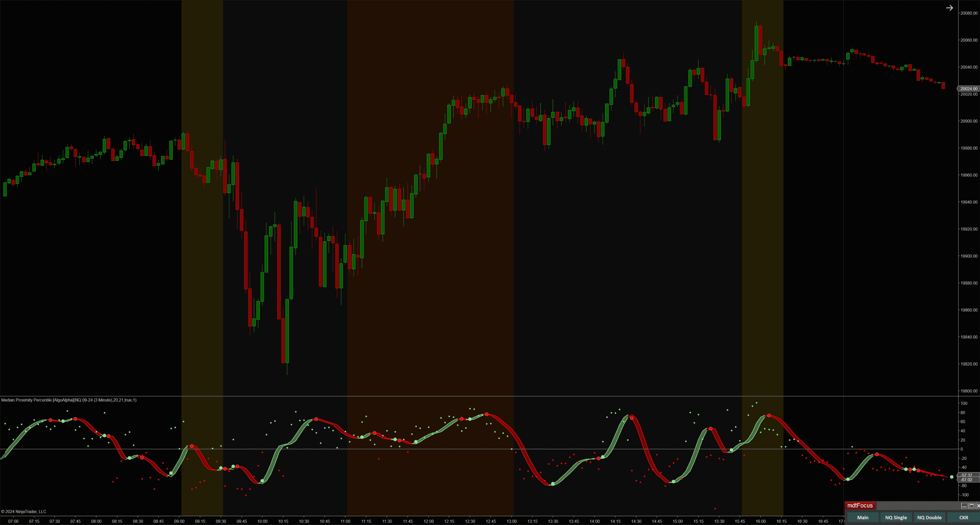Click the forward navigation arrow at top right

949,7
